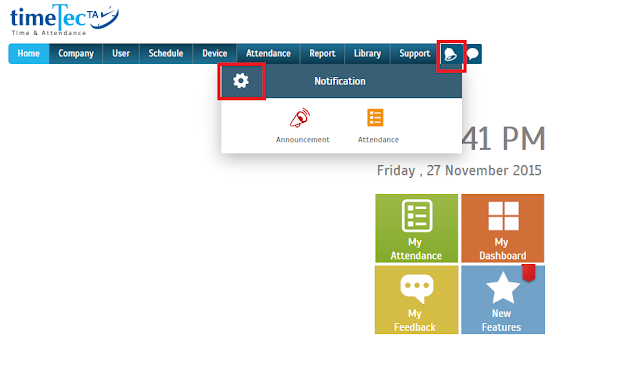Screen dimensions: 640x383
Task: Open notification bell icon in navigation bar
Action: click(450, 54)
